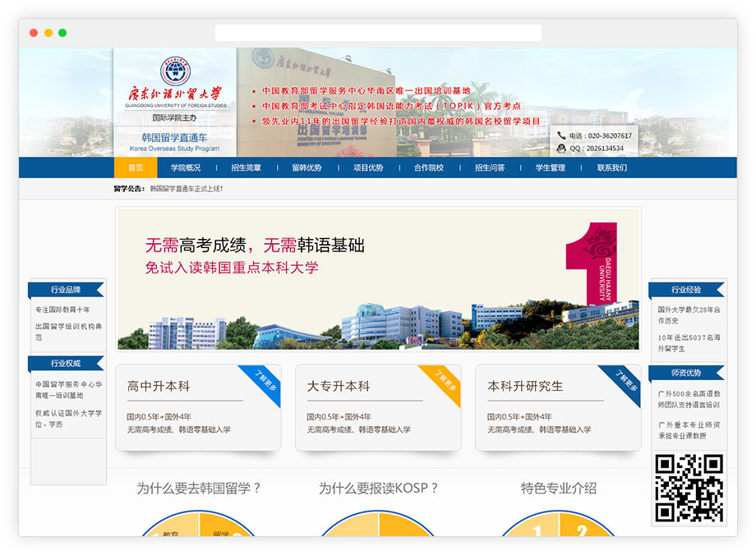Viewport: 756px width, 555px height.
Task: Click the text 专注国际教育十年
Action: pos(62,310)
